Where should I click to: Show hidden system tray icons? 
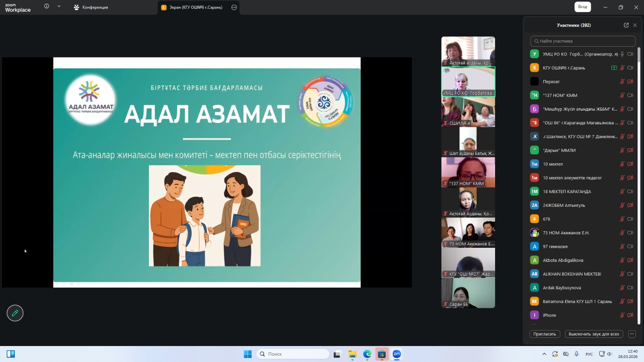(544, 354)
